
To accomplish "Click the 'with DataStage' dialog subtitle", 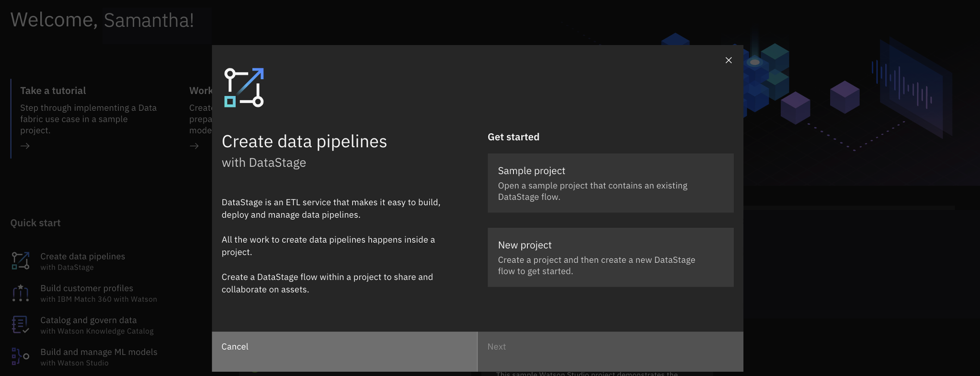I will coord(264,163).
